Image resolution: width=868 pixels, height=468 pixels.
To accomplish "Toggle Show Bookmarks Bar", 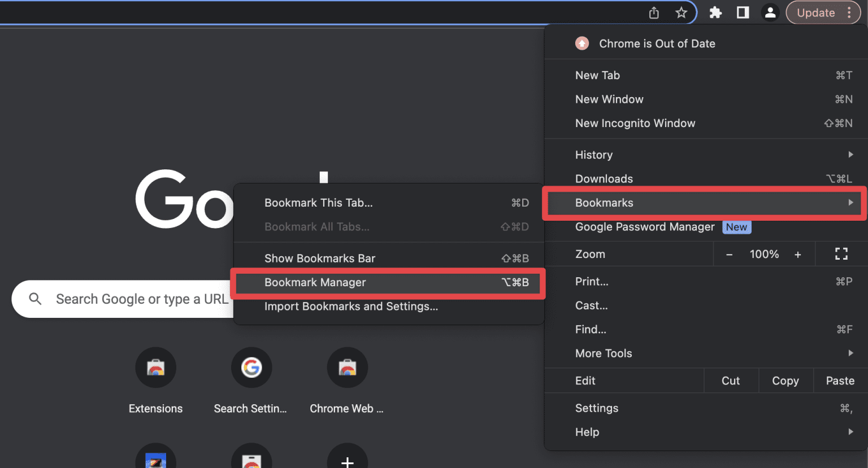I will tap(320, 258).
